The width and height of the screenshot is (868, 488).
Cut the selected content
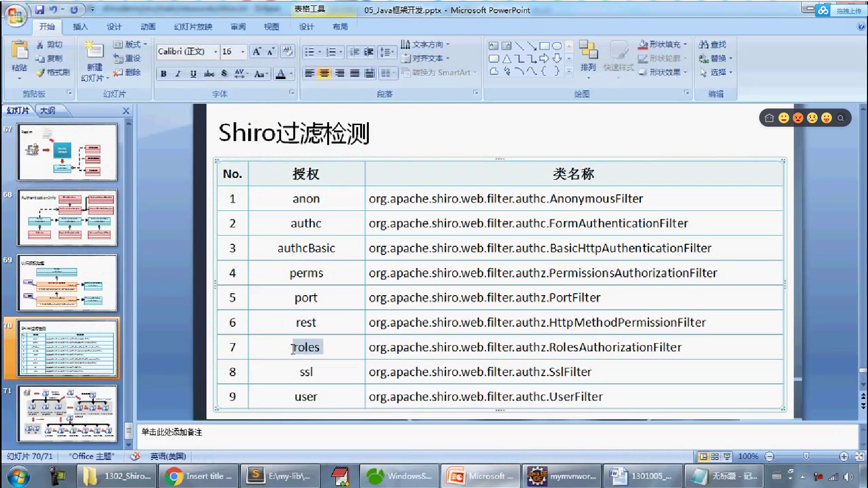pyautogui.click(x=49, y=45)
